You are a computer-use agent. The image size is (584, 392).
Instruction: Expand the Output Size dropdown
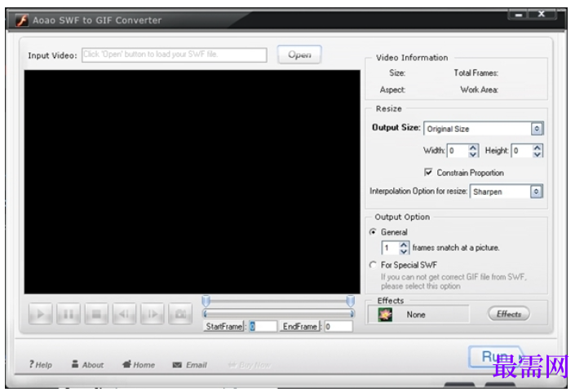point(537,129)
